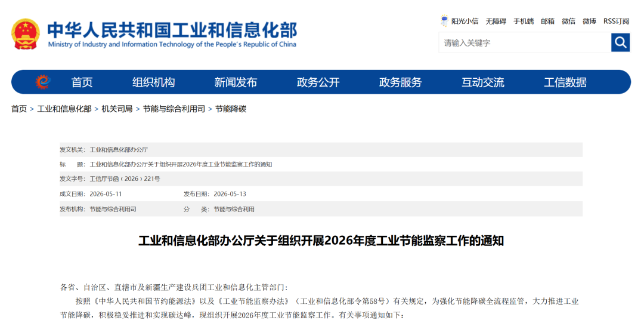Open the 首页 navigation tab

point(82,82)
